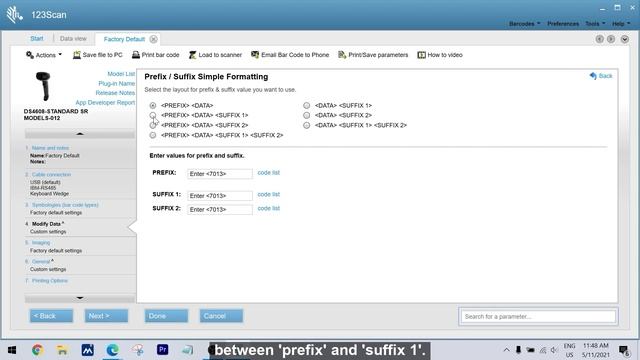
Task: Open code list link for PREFIX
Action: pos(269,173)
